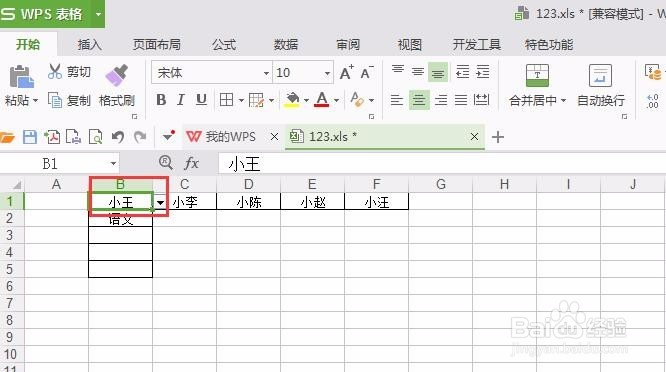Image resolution: width=666 pixels, height=372 pixels.
Task: Expand Merge and Center dropdown arrow
Action: [x=564, y=101]
